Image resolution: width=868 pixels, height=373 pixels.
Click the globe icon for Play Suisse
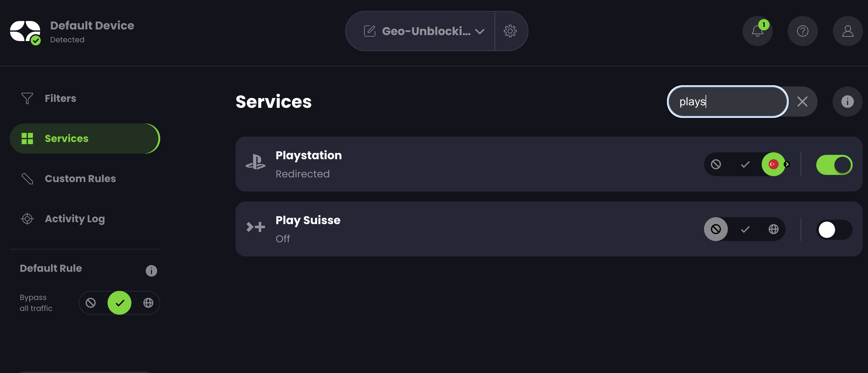click(x=774, y=229)
